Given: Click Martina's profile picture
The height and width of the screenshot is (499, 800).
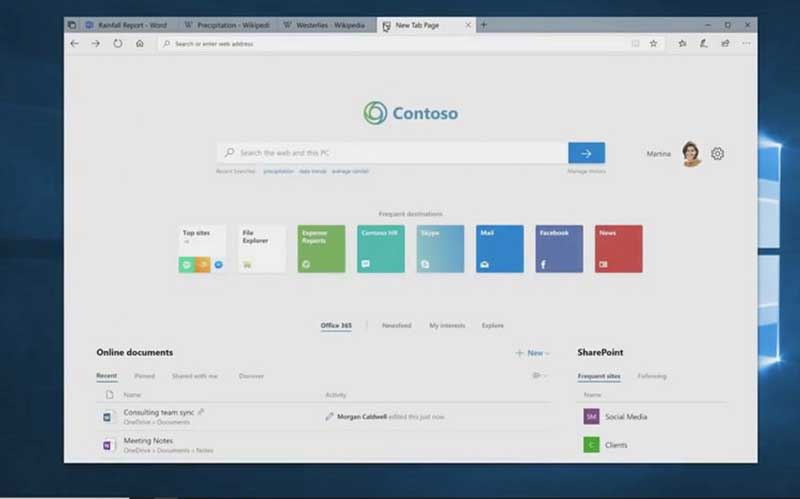Looking at the screenshot, I should (x=691, y=154).
